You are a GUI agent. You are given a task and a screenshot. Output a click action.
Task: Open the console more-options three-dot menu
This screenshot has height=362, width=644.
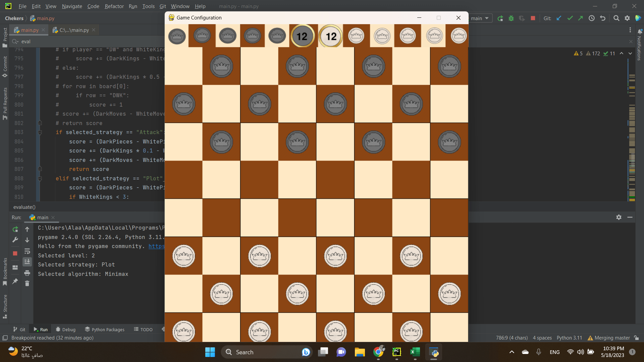pyautogui.click(x=631, y=30)
